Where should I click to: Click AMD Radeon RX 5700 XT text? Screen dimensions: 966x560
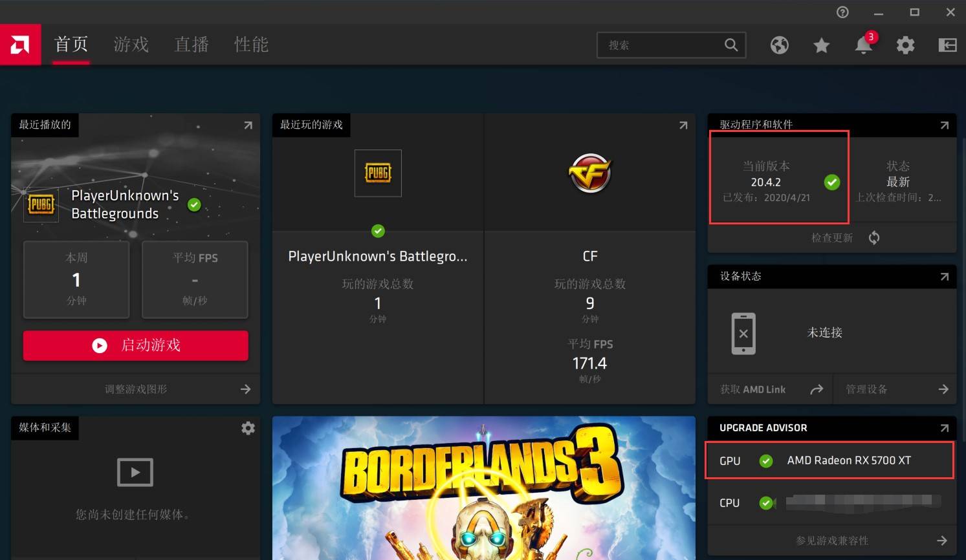click(x=849, y=460)
